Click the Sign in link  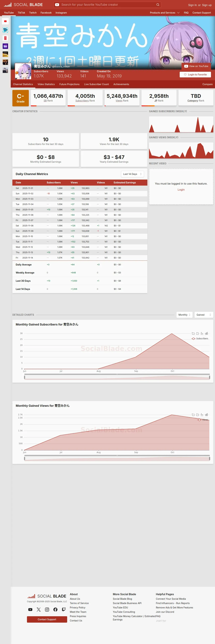(x=192, y=5)
